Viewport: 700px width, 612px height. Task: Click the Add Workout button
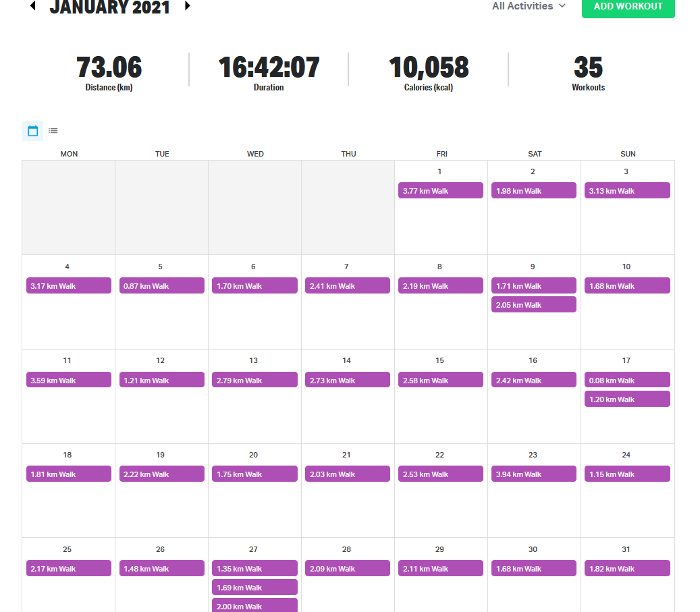point(628,7)
